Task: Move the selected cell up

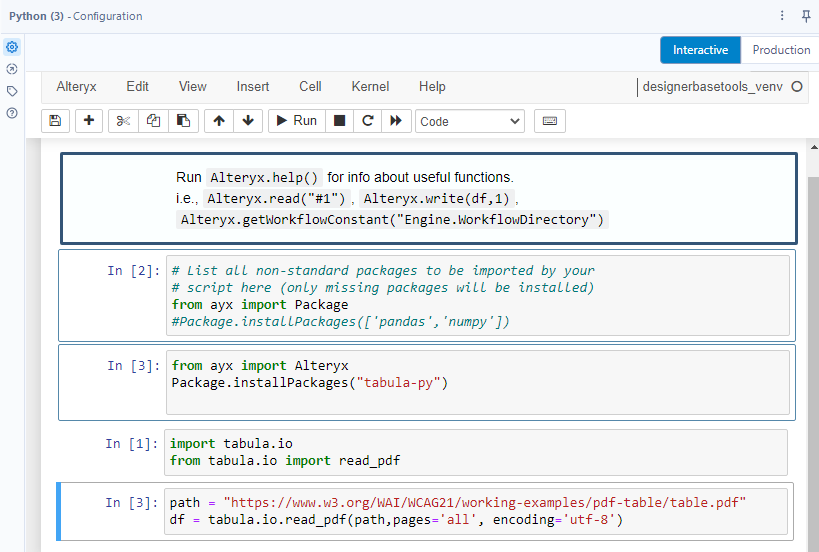Action: 219,121
